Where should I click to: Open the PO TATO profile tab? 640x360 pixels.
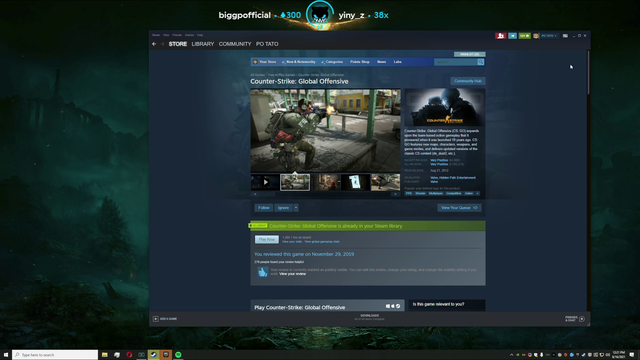pyautogui.click(x=267, y=44)
